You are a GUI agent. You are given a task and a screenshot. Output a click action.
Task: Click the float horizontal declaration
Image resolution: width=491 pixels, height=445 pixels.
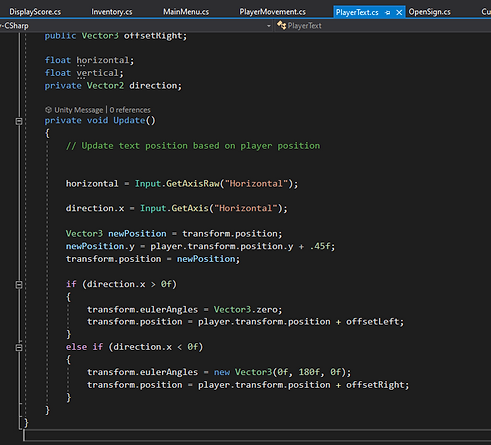click(89, 60)
